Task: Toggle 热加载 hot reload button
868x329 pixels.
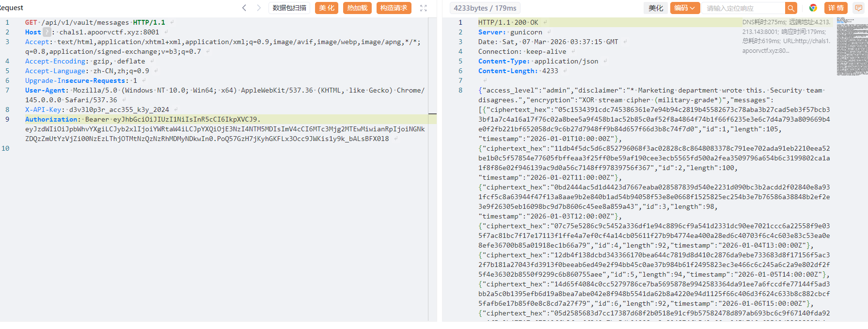Action: (357, 8)
